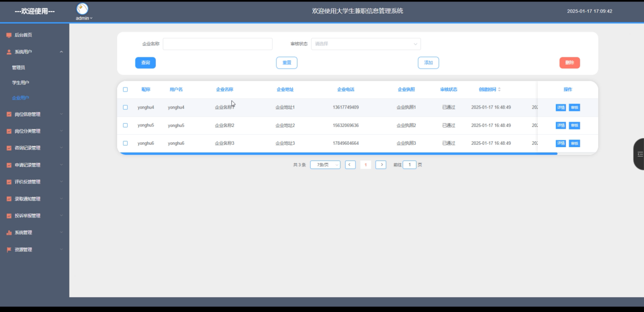Focus the 前往 page number field

pyautogui.click(x=409, y=165)
